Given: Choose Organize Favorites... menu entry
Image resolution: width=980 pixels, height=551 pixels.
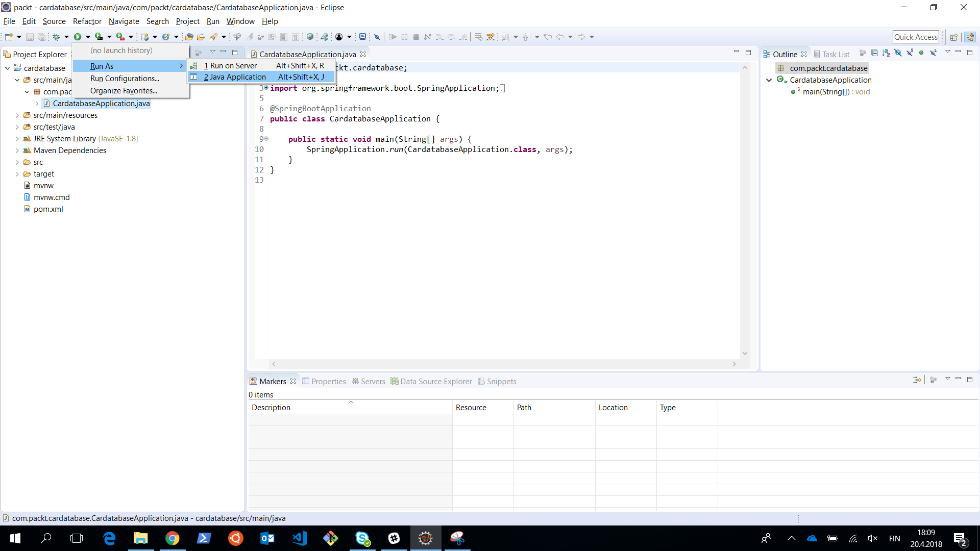Looking at the screenshot, I should (131, 91).
